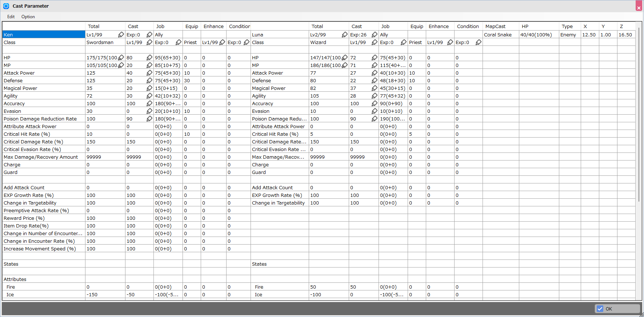
Task: Edit Ken's Attack Power cast value 40 pencil
Action: pos(149,73)
